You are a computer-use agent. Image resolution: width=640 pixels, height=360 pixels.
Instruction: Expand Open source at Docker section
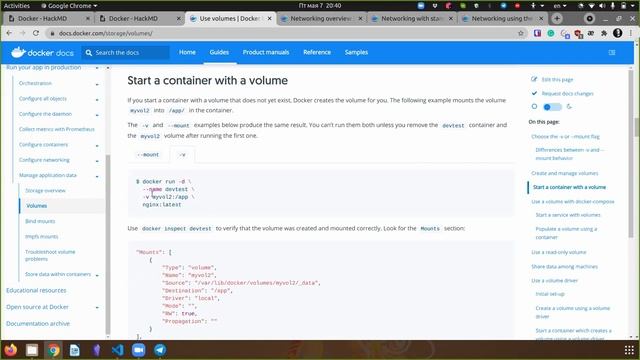point(97,307)
